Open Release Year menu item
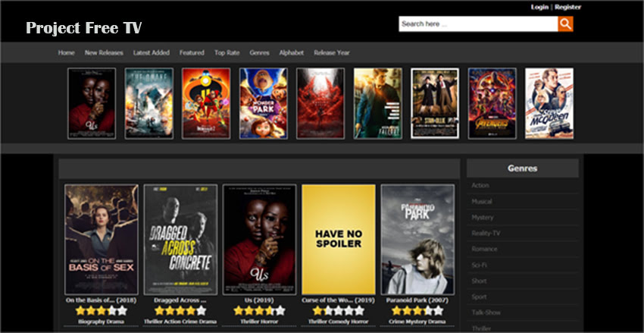The image size is (644, 333). coord(332,52)
